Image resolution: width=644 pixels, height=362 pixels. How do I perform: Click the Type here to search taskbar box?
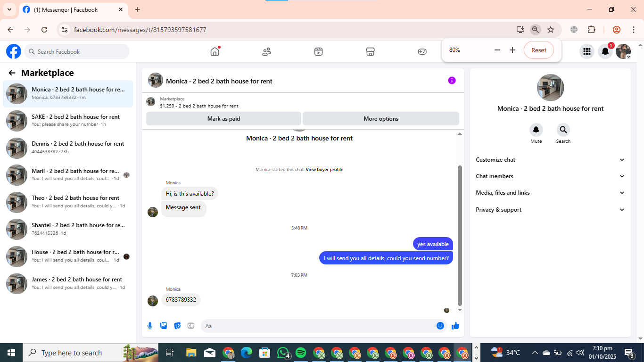point(91,353)
